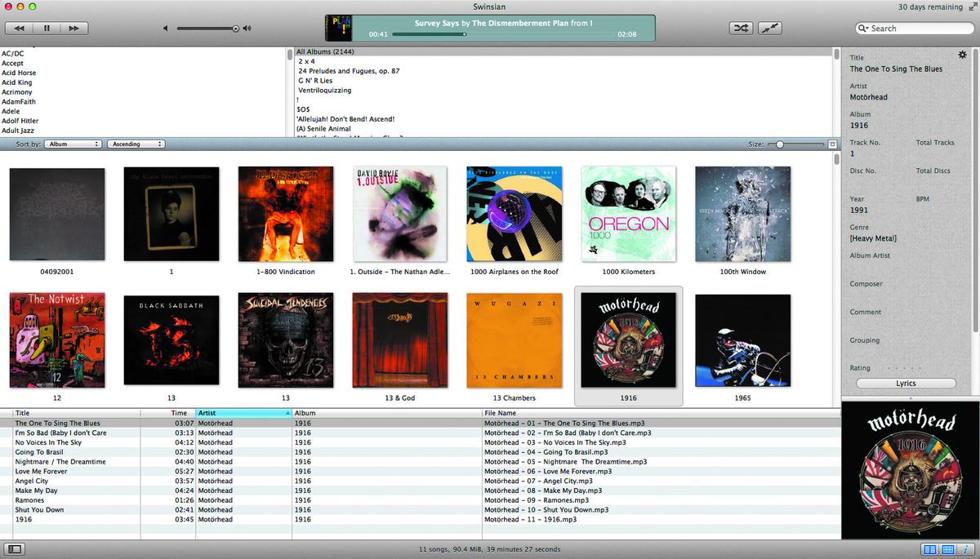
Task: Select Black Sabbath 13 album cover
Action: [x=171, y=340]
